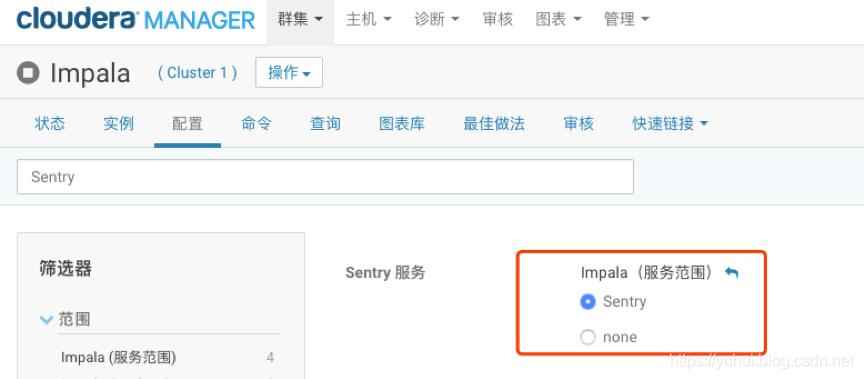
Task: Open the 主机 dropdown menu
Action: tap(369, 20)
